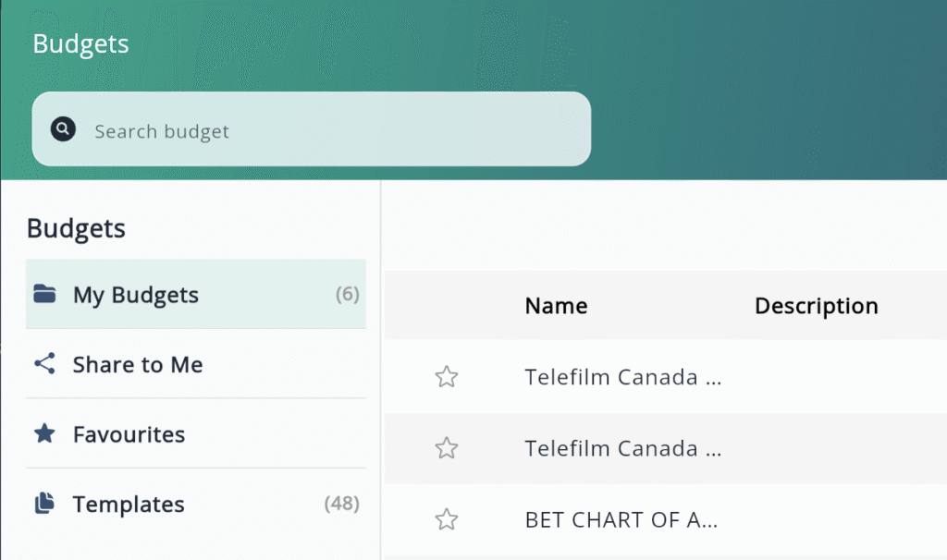Show the Favourites list

point(129,434)
